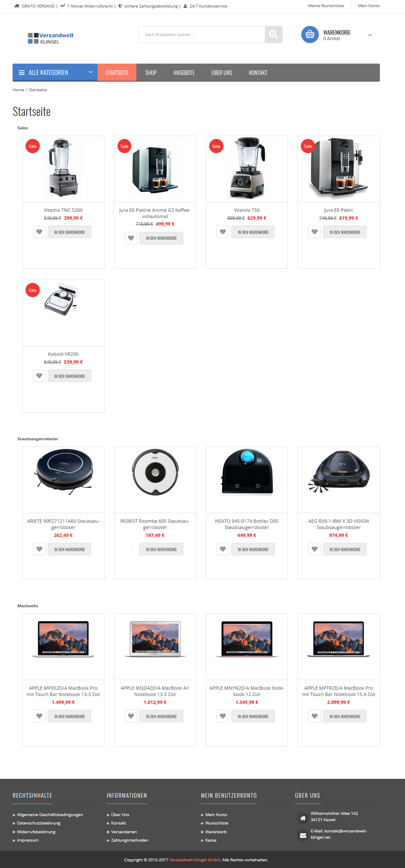This screenshot has width=405, height=868.
Task: Open IROBOT Roomba 605 product thumbnail
Action: pyautogui.click(x=155, y=473)
